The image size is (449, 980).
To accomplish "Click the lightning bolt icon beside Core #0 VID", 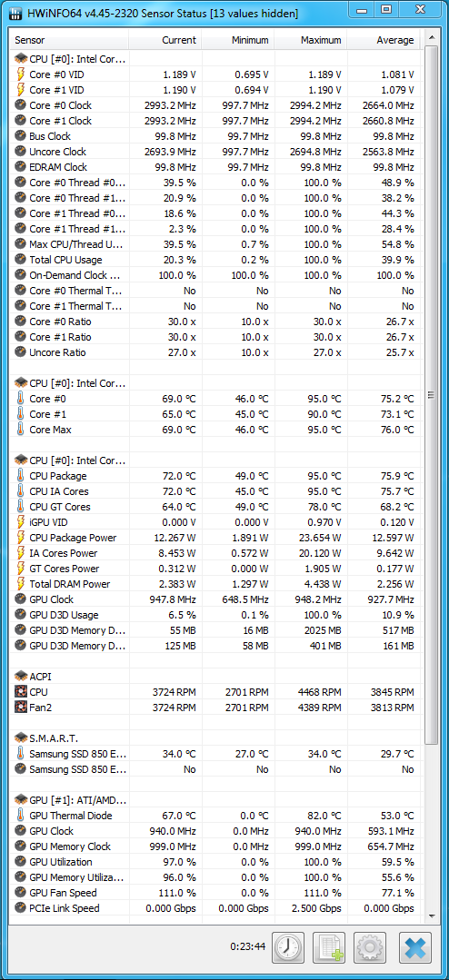I will (x=21, y=74).
